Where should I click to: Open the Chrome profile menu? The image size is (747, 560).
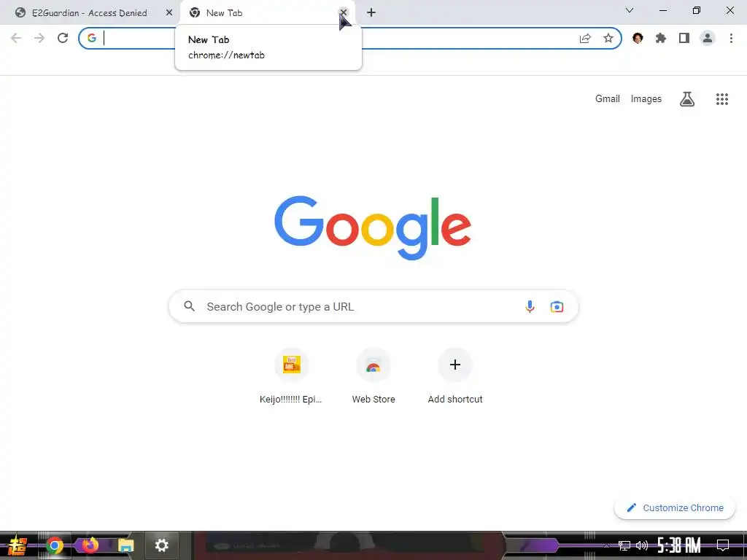[x=708, y=38]
